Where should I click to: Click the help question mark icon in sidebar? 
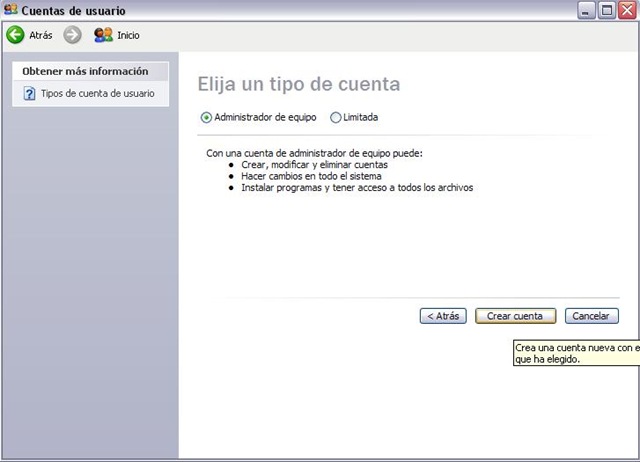click(30, 94)
